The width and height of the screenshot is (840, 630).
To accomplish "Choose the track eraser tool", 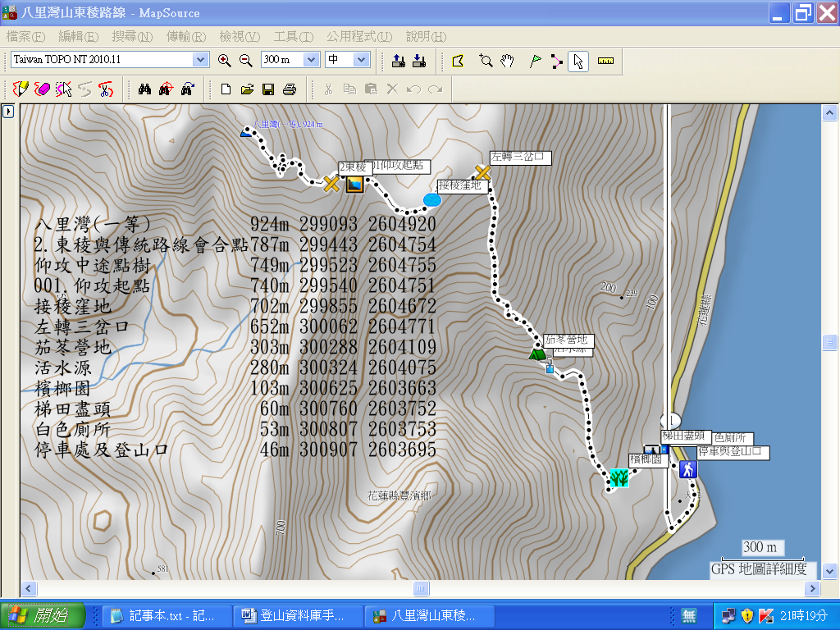I will click(x=42, y=89).
